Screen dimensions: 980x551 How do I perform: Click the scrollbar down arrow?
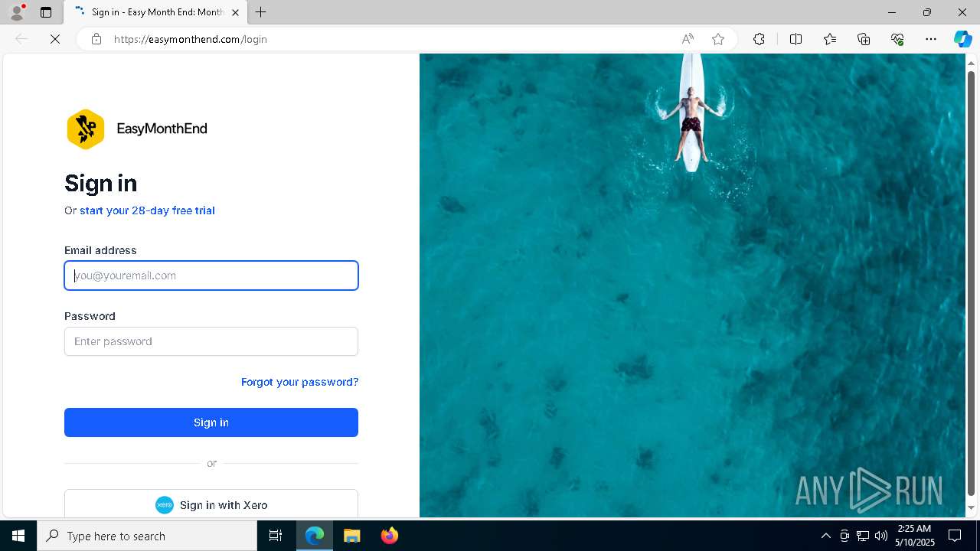(971, 507)
